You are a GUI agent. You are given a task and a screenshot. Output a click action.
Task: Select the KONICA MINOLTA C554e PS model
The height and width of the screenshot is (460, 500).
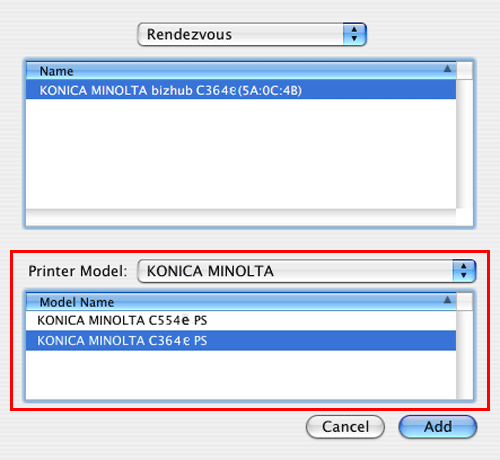[241, 320]
